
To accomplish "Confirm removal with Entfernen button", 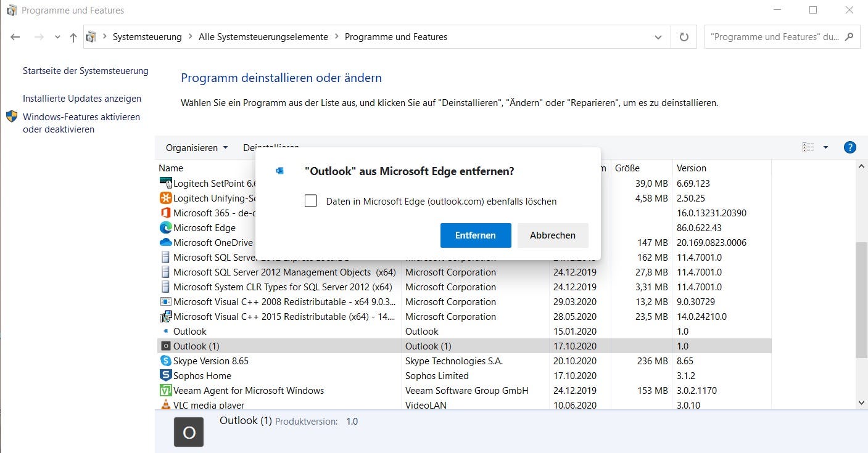I will (x=476, y=235).
